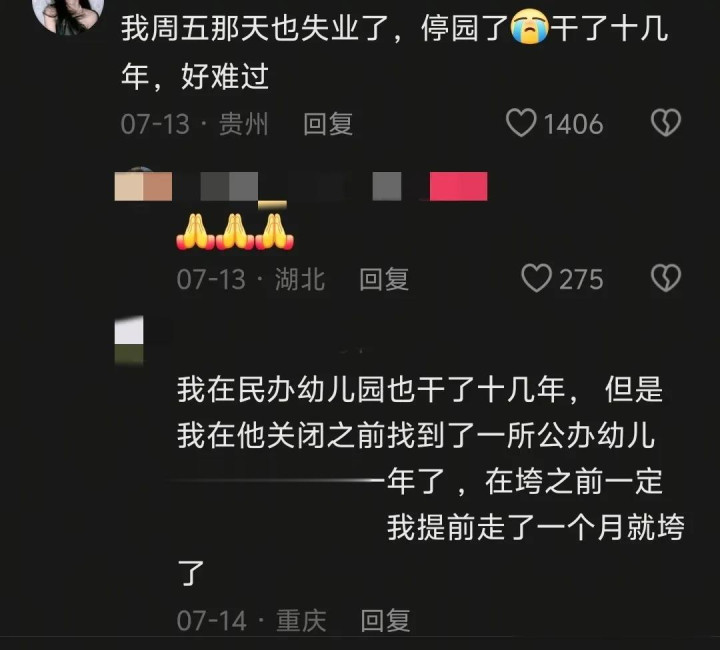
Task: Tap the praying hands emoji row
Action: (x=235, y=232)
